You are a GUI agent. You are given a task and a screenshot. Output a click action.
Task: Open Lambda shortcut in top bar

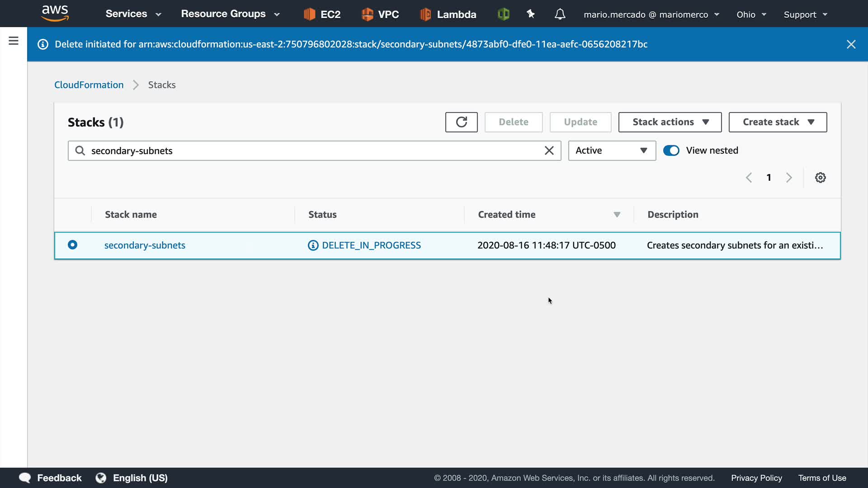click(x=448, y=14)
